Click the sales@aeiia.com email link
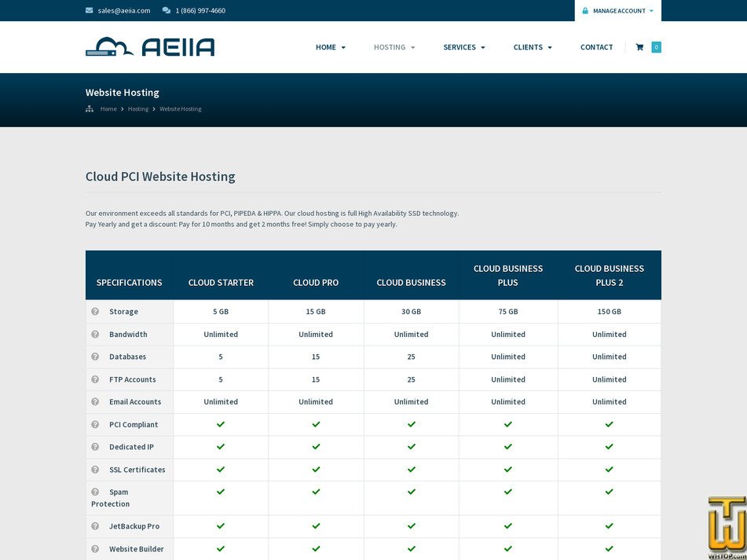747x560 pixels. tap(124, 10)
